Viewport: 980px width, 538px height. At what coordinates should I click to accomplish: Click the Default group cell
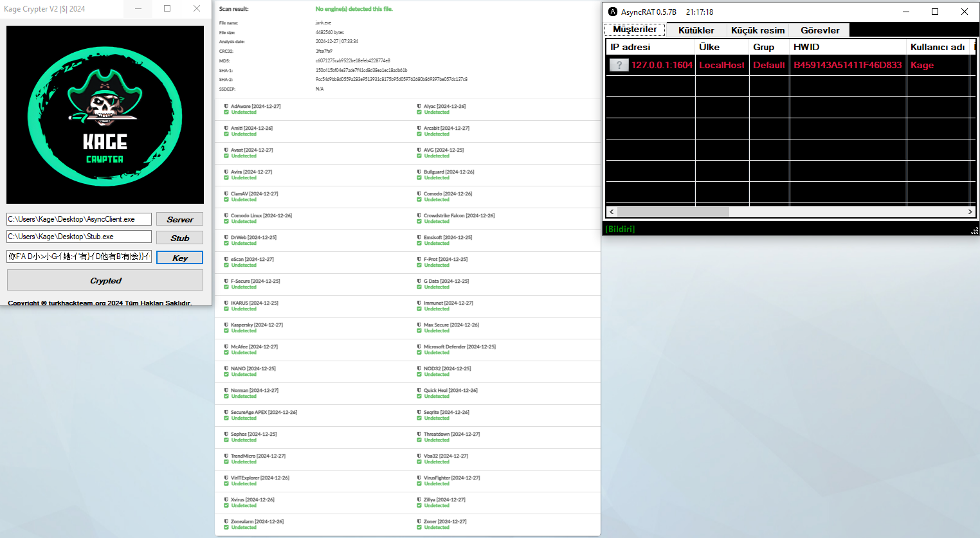click(x=769, y=65)
